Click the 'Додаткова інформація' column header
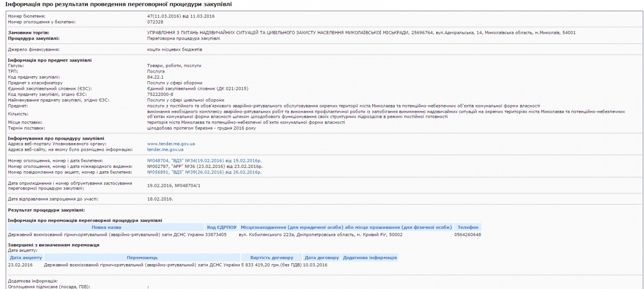The height and width of the screenshot is (289, 644). 370,258
